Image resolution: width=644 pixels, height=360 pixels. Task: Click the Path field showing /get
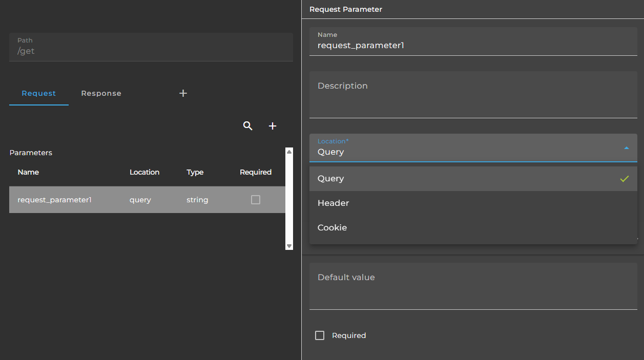(x=151, y=47)
